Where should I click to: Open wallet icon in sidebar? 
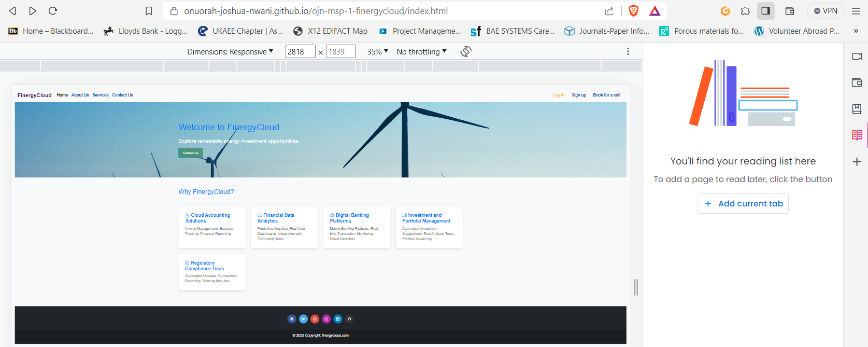[857, 82]
